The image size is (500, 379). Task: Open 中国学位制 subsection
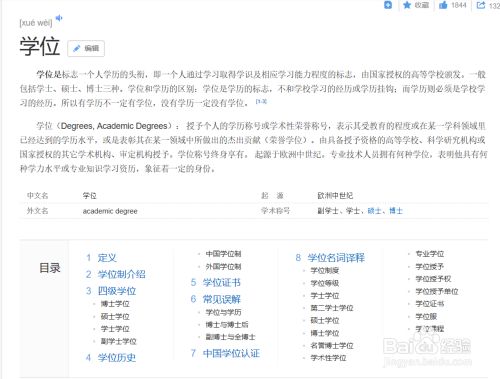[223, 254]
